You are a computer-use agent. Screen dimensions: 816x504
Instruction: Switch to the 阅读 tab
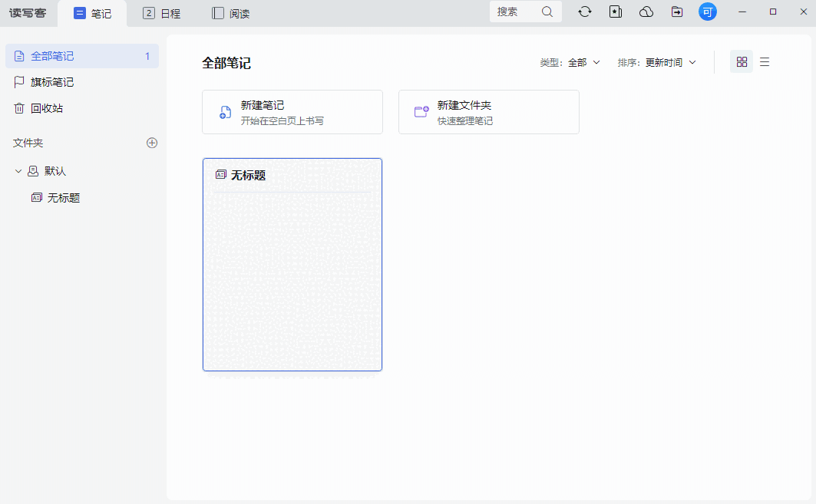click(x=229, y=12)
